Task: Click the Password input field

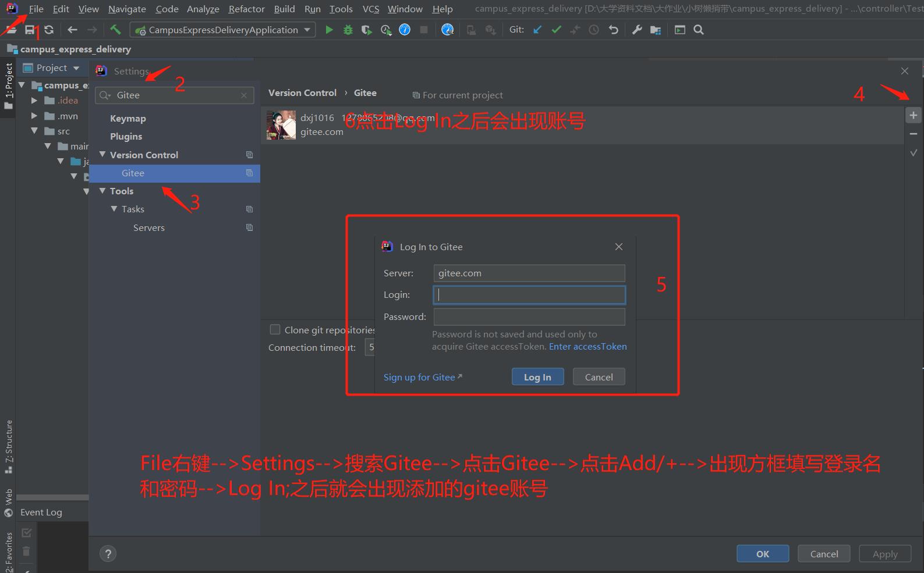Action: [x=529, y=317]
